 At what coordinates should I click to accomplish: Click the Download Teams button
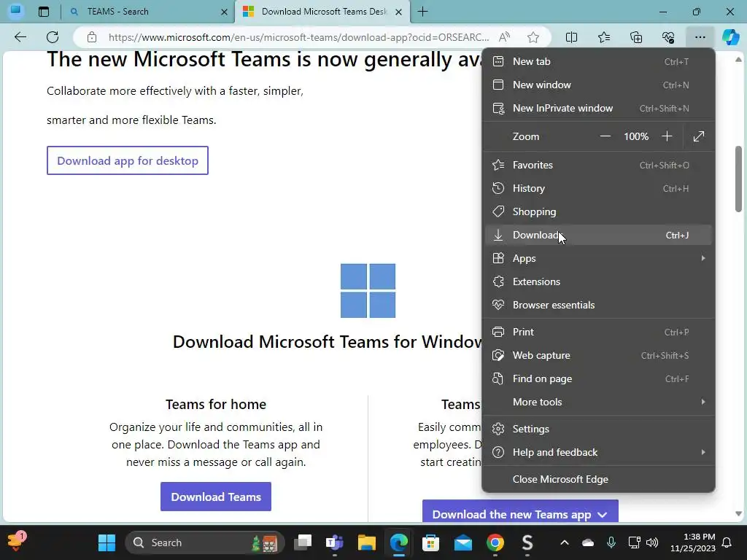click(216, 497)
